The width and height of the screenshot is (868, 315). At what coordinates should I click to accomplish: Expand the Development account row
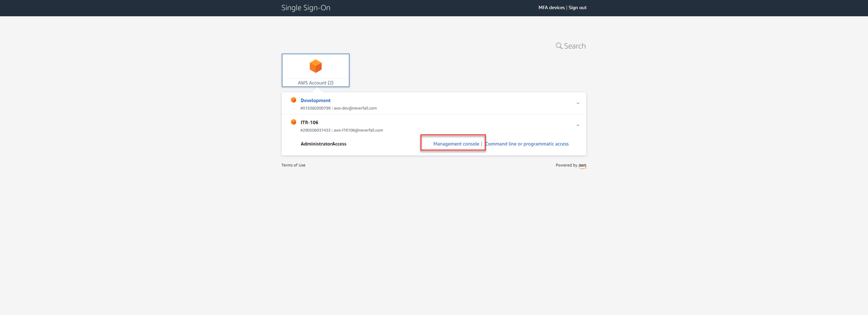578,103
